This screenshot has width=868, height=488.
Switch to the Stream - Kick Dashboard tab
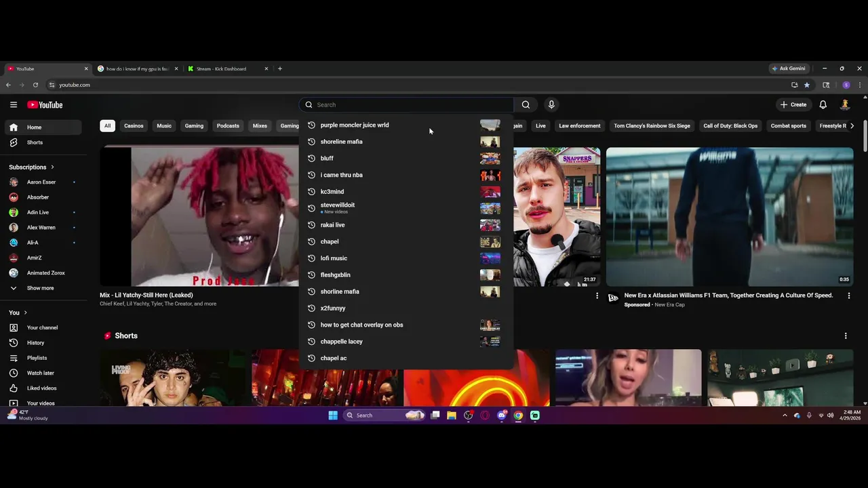(227, 68)
